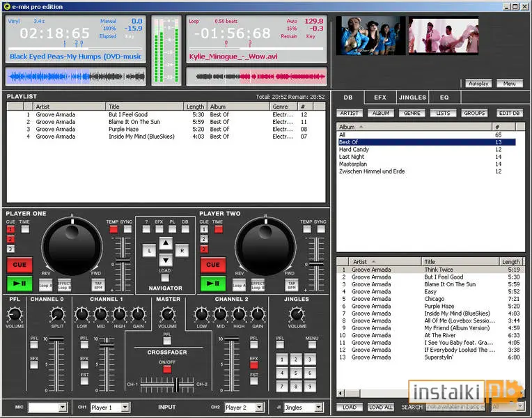Click the GENRE filter button

click(412, 113)
